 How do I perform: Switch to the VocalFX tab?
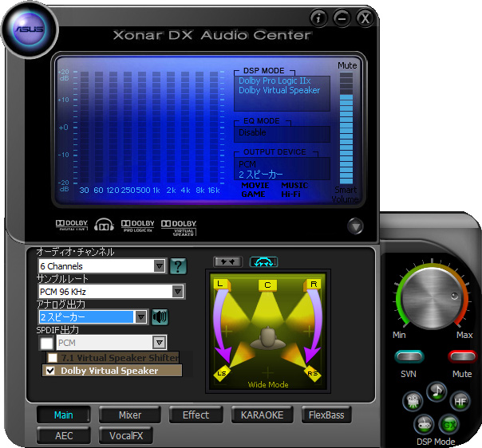coord(126,435)
